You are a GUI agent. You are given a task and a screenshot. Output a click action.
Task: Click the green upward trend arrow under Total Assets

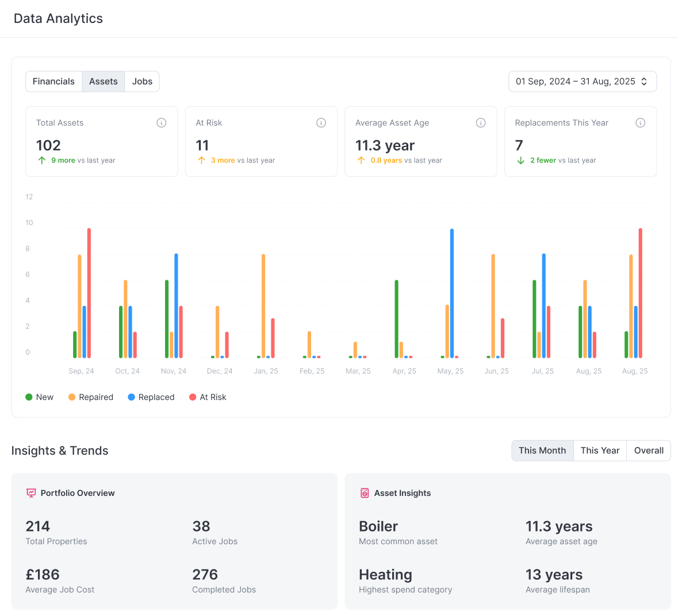click(41, 160)
